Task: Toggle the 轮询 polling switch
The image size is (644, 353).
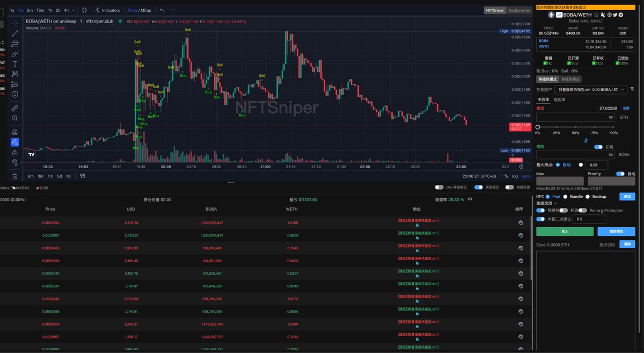Action: coord(563,211)
